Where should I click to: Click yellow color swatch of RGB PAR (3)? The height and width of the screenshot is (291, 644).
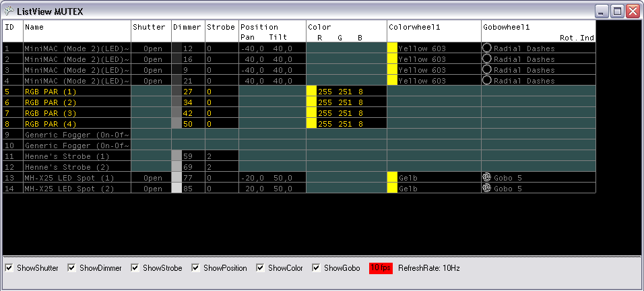pos(311,113)
